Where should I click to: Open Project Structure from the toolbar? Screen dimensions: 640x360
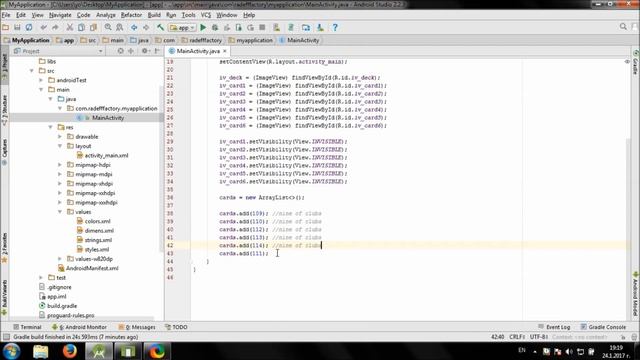click(306, 27)
